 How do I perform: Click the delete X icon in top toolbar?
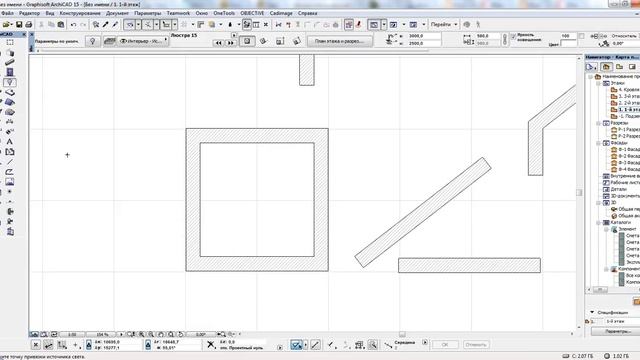(266, 24)
